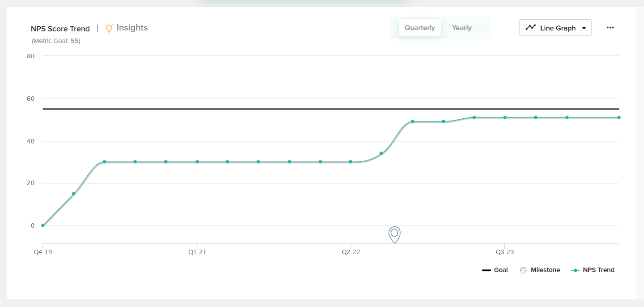Click the line graph icon in chart selector
This screenshot has width=644, height=307.
pyautogui.click(x=530, y=28)
